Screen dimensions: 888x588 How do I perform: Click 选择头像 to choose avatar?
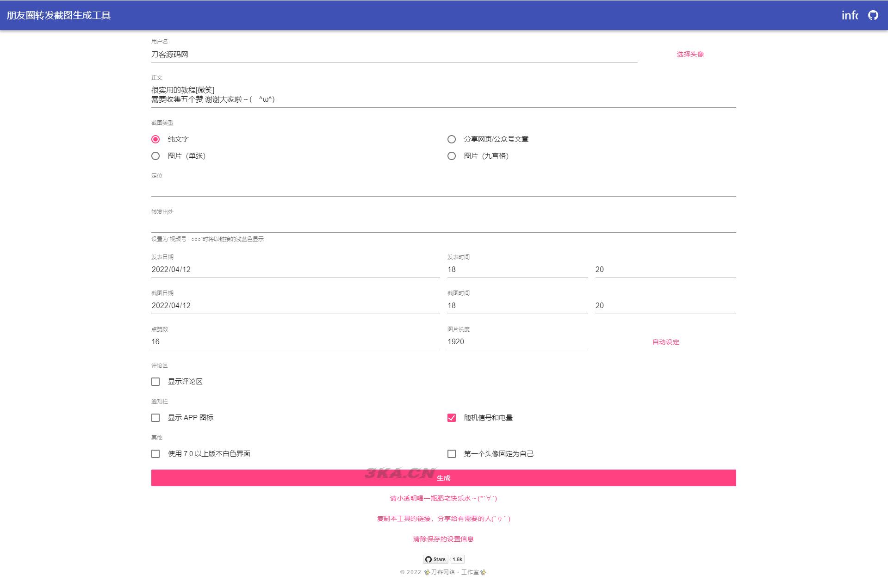pyautogui.click(x=690, y=54)
